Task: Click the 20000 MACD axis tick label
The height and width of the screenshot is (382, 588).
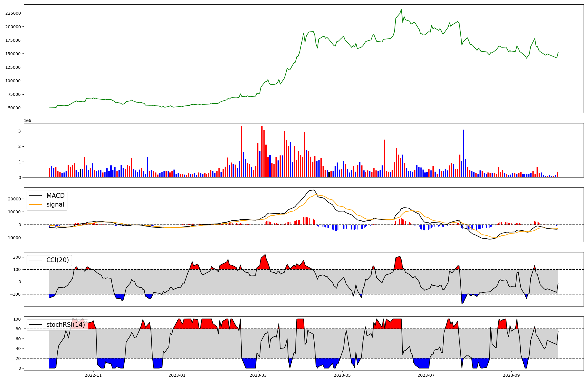Action: (14, 199)
